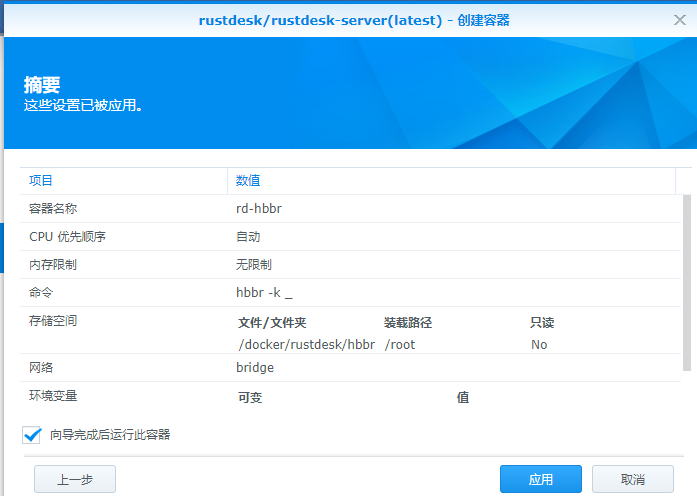Click the 装载路径 sub-header
This screenshot has height=496, width=697.
(x=408, y=323)
